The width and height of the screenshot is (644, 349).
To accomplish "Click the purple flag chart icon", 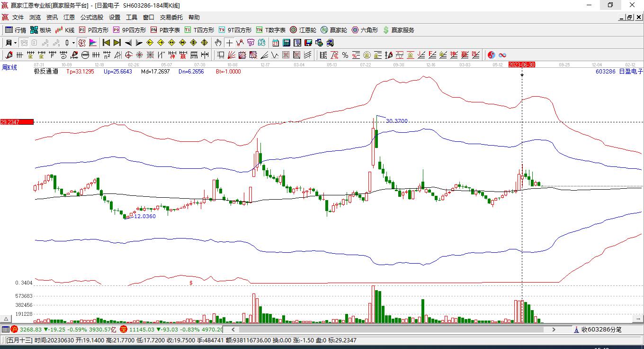I will click(x=93, y=43).
